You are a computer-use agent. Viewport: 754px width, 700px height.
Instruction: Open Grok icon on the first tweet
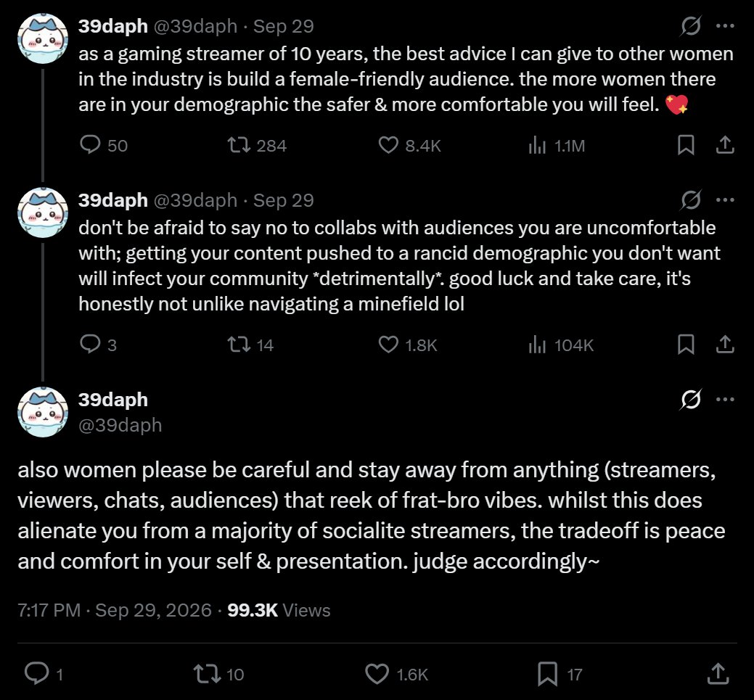click(691, 26)
